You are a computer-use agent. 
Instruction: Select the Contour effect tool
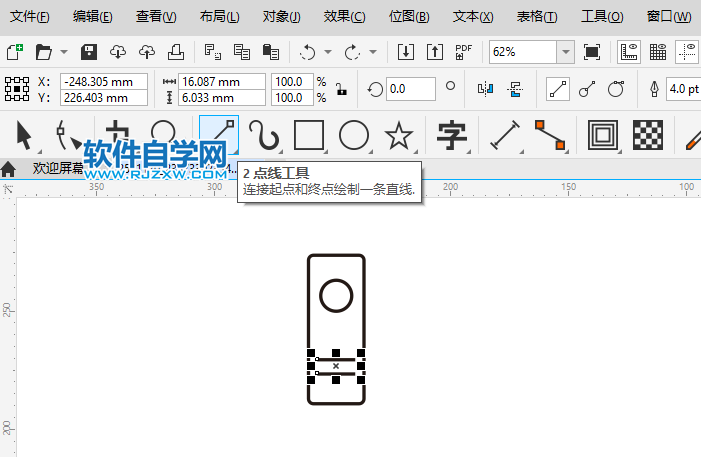tap(603, 135)
